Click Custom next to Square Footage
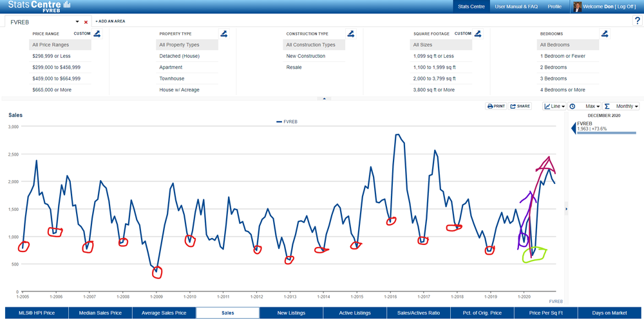644x319 pixels. [463, 33]
